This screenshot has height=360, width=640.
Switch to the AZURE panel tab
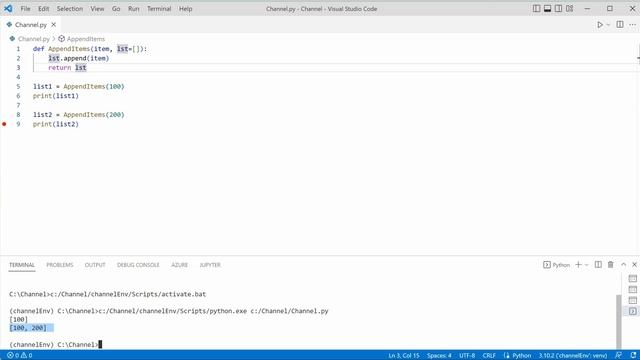pyautogui.click(x=179, y=265)
